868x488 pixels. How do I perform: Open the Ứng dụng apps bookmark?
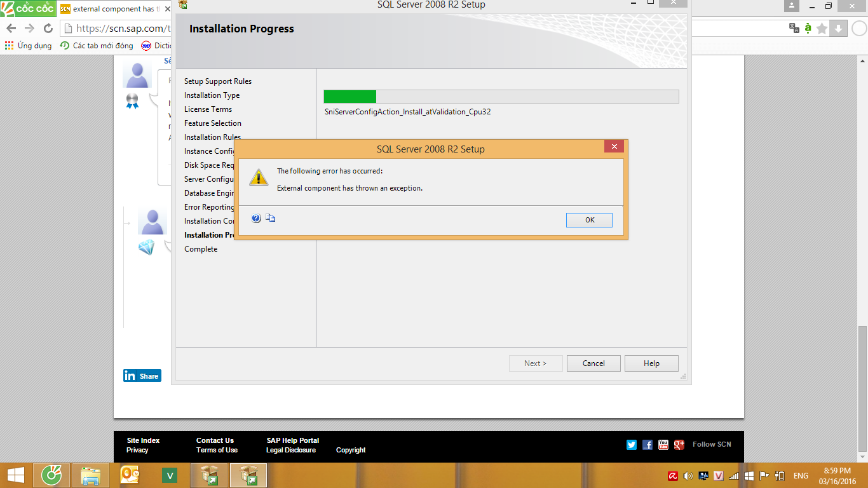coord(28,46)
